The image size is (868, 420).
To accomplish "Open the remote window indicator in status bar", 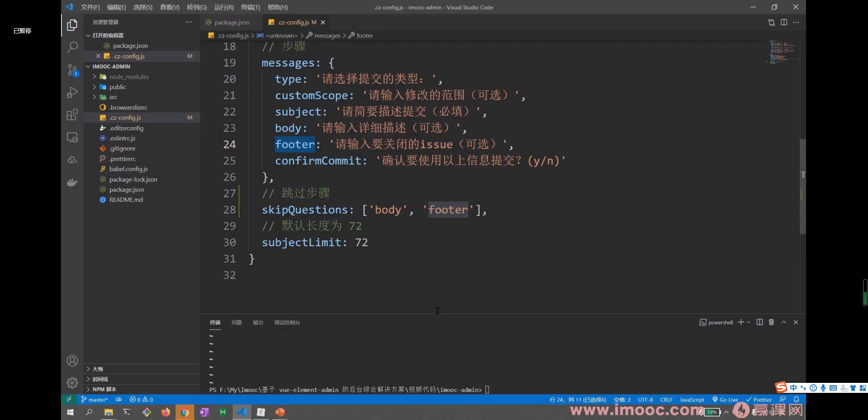I will [69, 400].
